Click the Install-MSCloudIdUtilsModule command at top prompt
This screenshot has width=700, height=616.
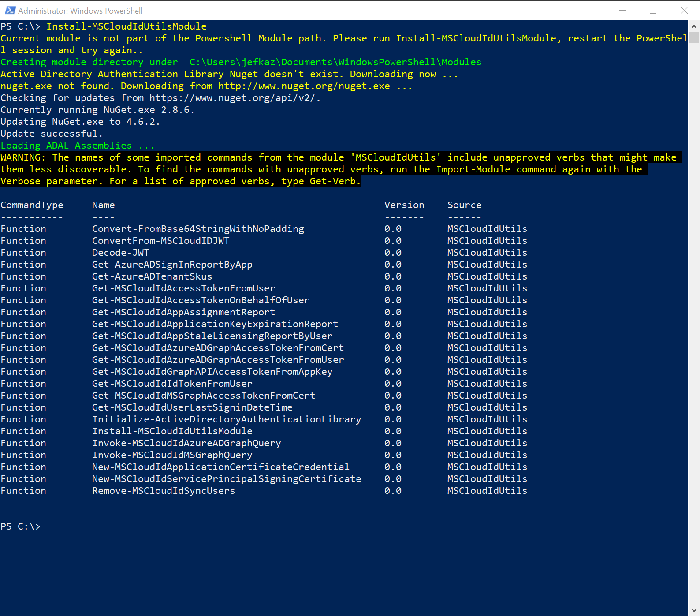coord(127,26)
